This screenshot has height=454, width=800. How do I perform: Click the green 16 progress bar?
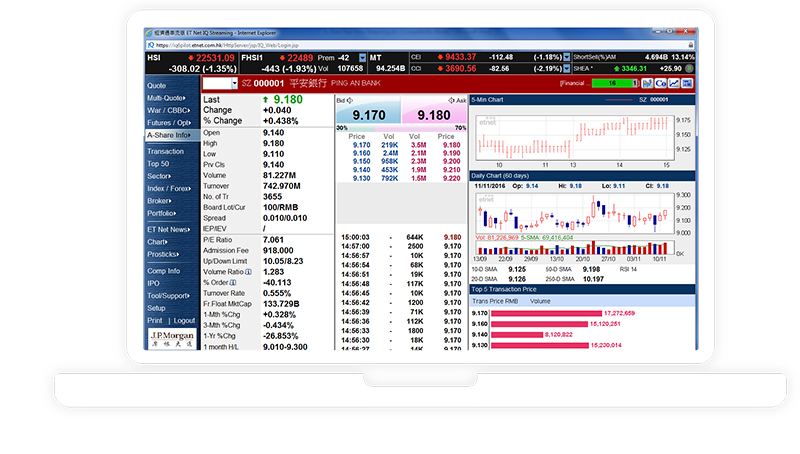pyautogui.click(x=612, y=83)
